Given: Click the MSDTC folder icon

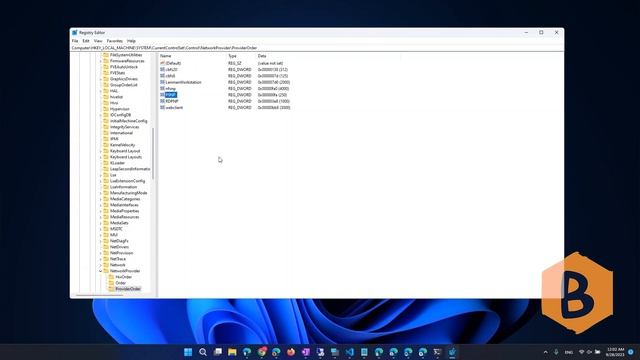Looking at the screenshot, I should [106, 229].
